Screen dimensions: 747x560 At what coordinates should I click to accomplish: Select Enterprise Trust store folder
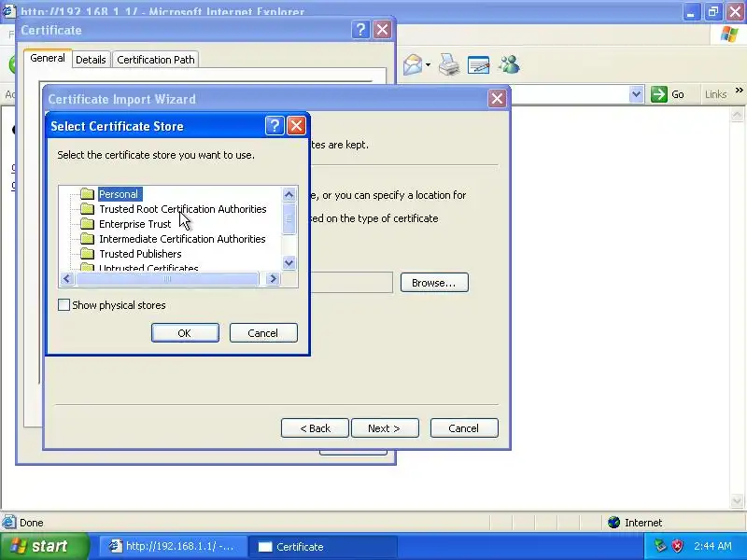click(x=134, y=224)
